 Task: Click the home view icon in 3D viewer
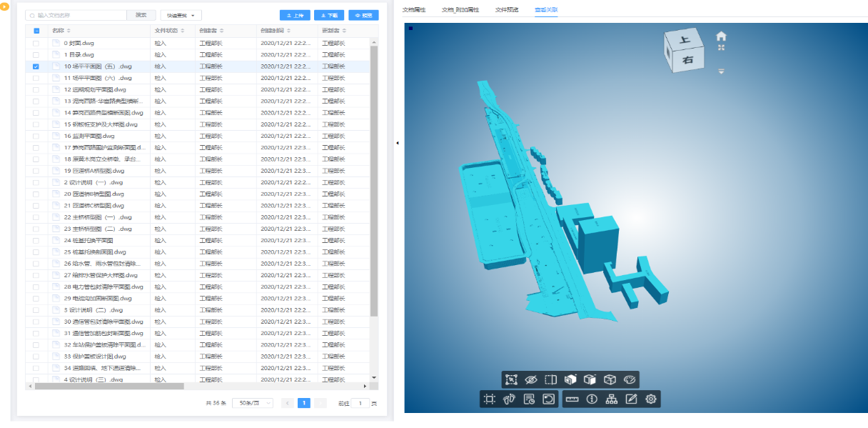click(722, 36)
